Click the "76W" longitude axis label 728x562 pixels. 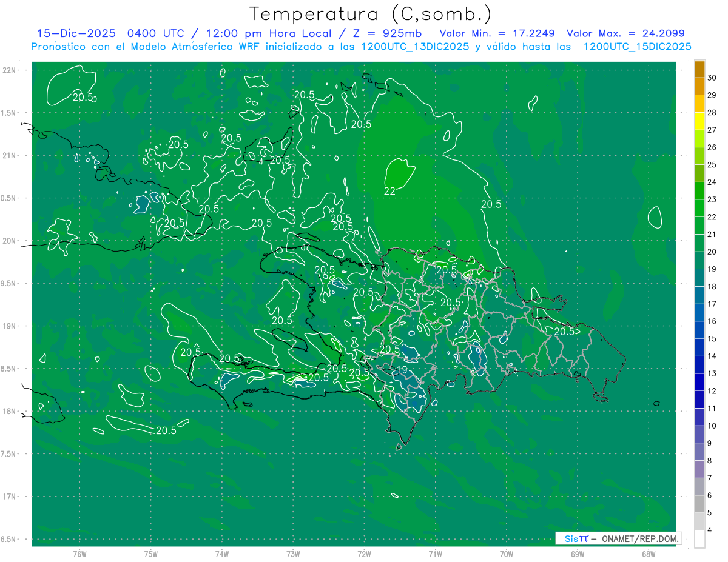pyautogui.click(x=79, y=554)
